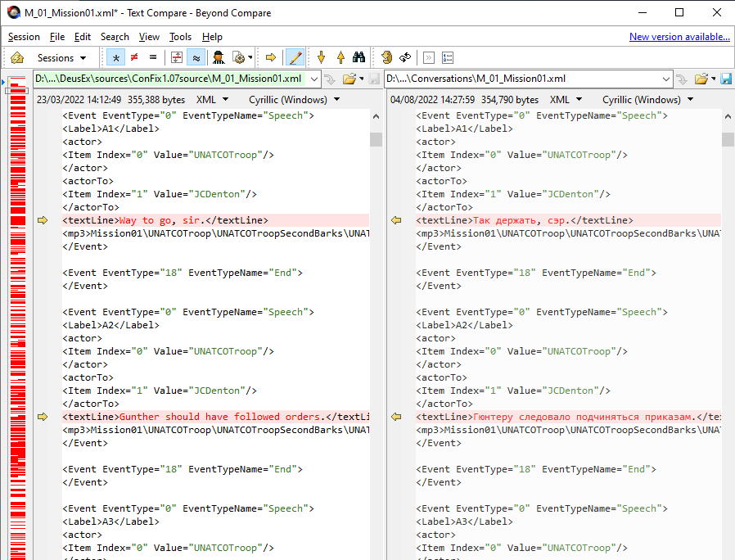Click left file path input field
This screenshot has height=560, width=735.
170,79
